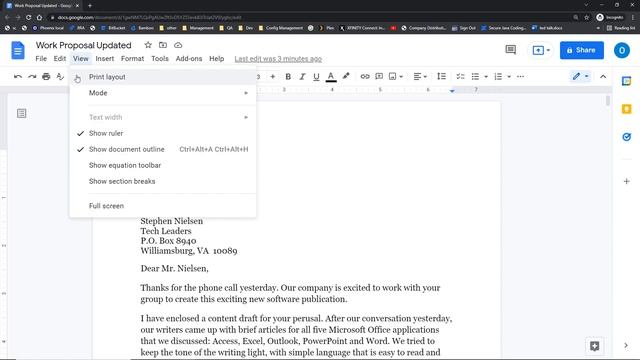Star the Work Proposal Updated document
This screenshot has width=640, height=360.
click(148, 45)
